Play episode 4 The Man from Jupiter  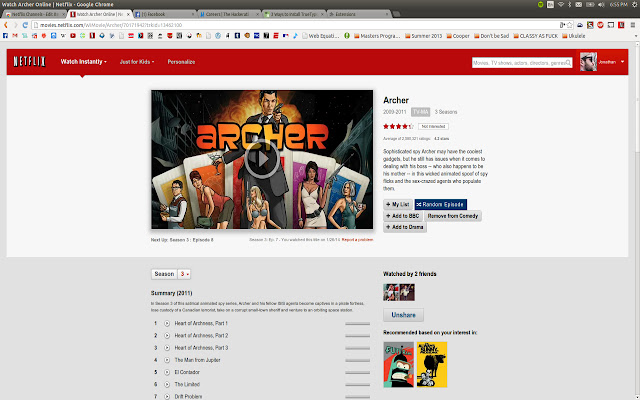coord(167,360)
